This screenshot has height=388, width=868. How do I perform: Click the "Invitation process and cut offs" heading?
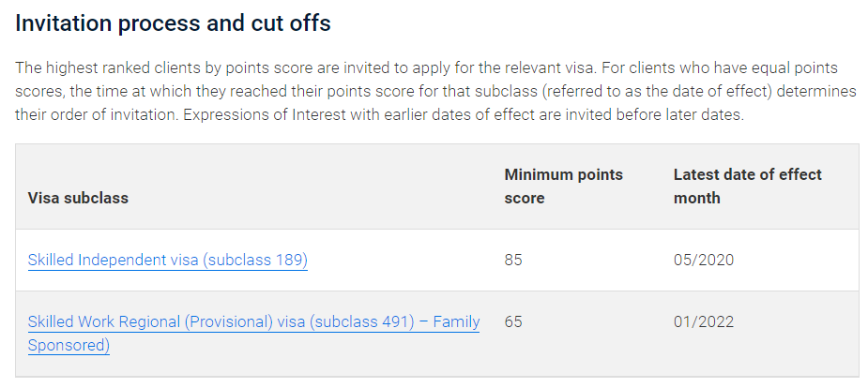pyautogui.click(x=173, y=23)
